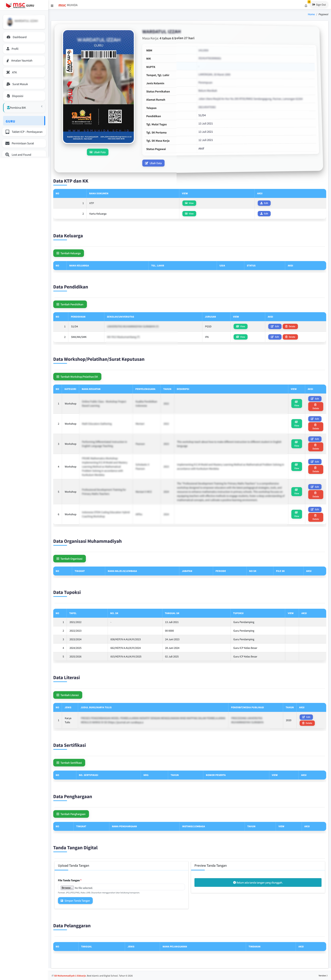Click the hamburger menu toggle icon

coord(52,6)
